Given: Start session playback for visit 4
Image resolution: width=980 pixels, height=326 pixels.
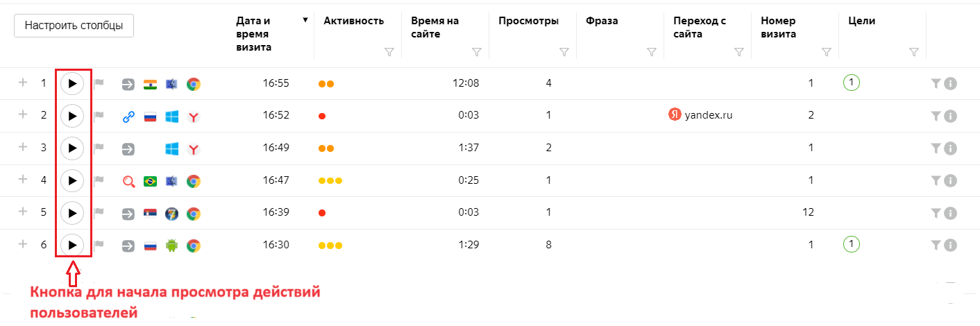Looking at the screenshot, I should 72,181.
